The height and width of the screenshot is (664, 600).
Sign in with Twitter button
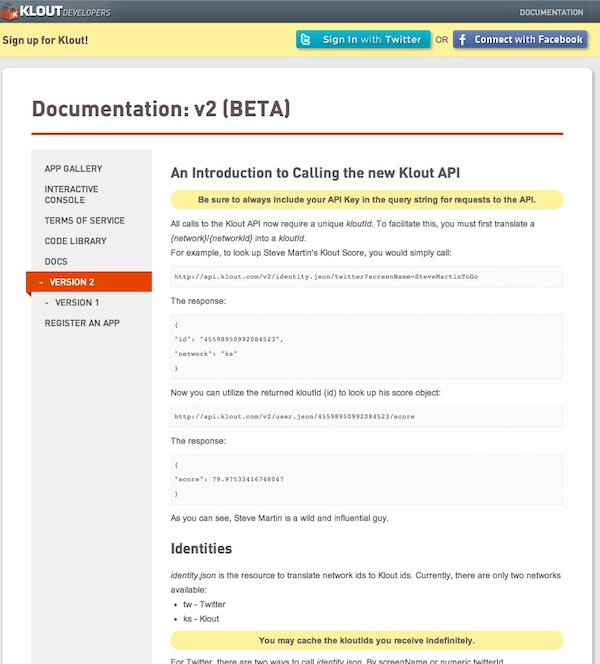pos(363,40)
